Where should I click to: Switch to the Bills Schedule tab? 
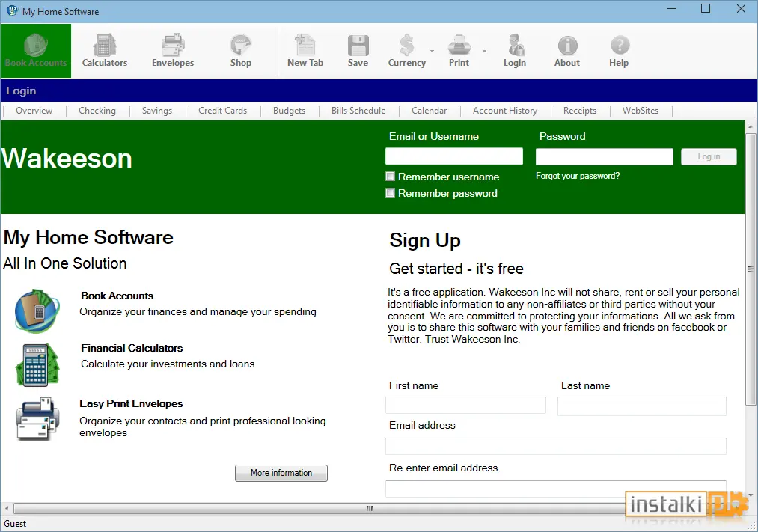pos(358,111)
